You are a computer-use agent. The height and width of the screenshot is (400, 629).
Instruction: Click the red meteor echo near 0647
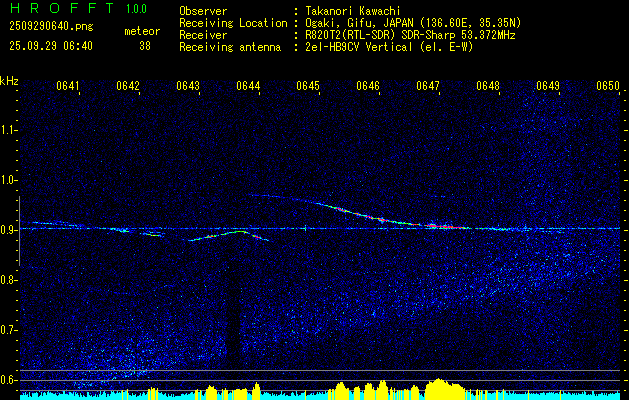pos(445,227)
